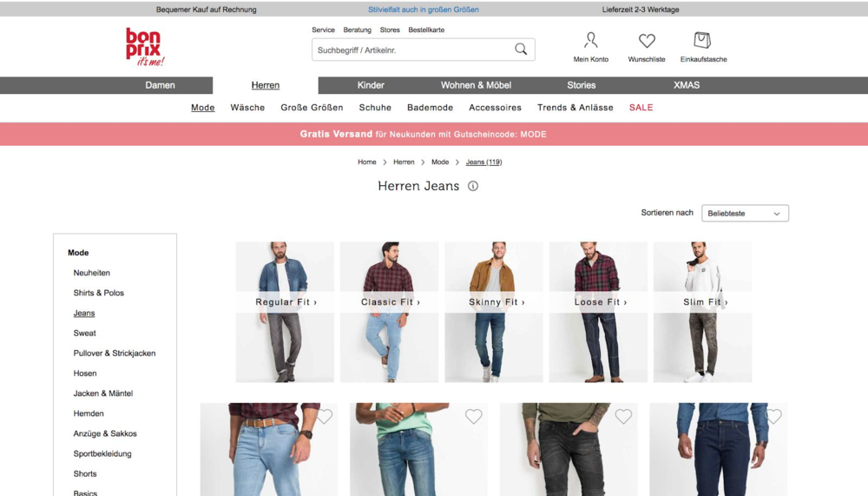Go to Home in breadcrumb
868x496 pixels.
[366, 162]
